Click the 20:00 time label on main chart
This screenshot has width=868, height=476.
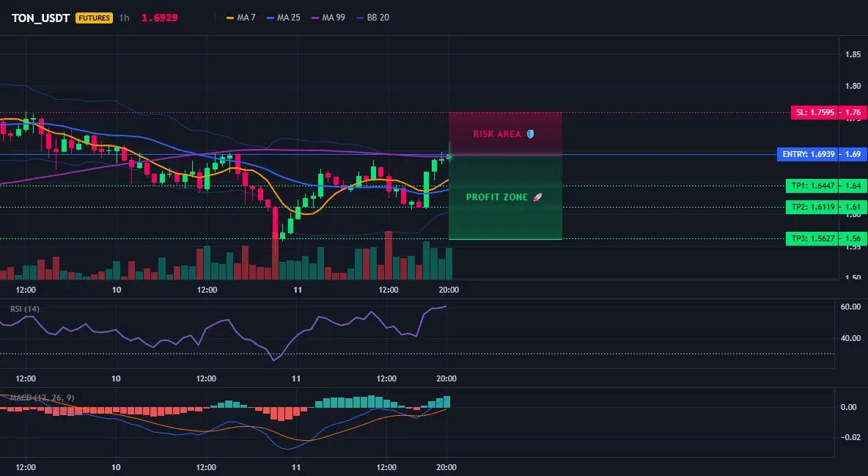click(x=449, y=290)
